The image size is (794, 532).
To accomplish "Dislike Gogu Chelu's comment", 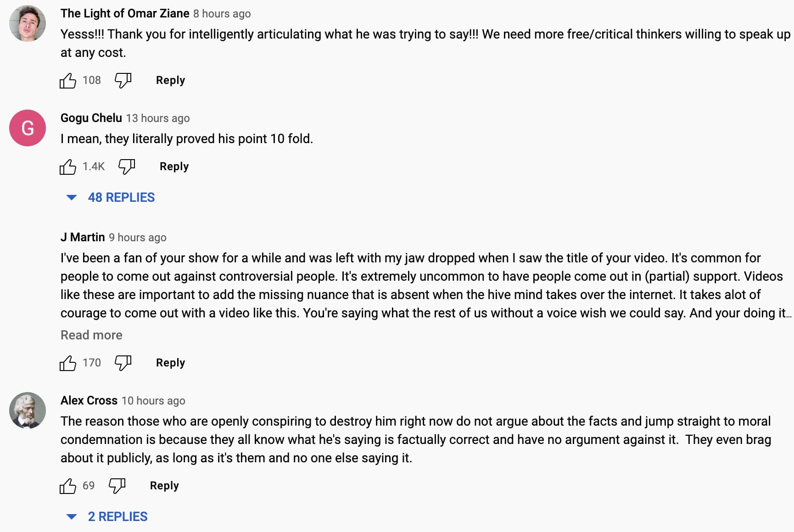I will pyautogui.click(x=126, y=167).
